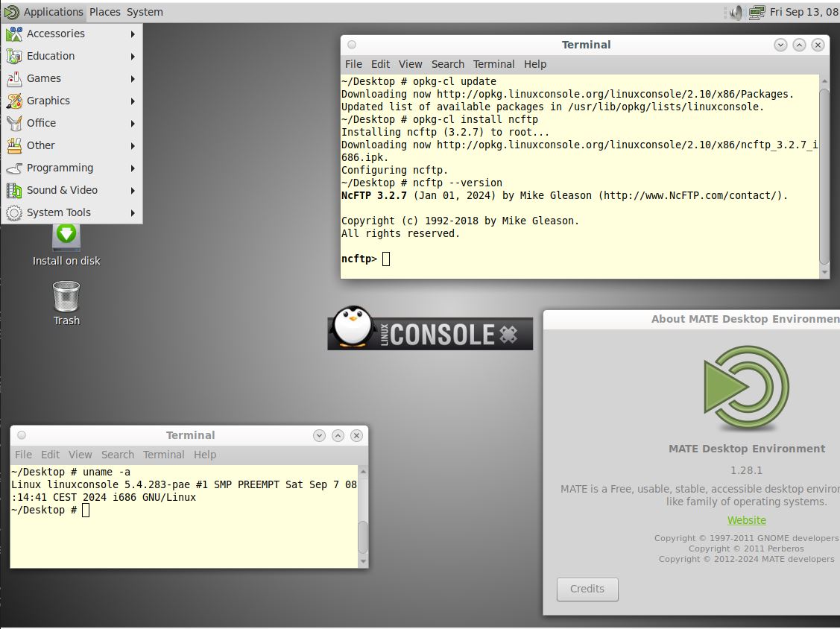Close the uname Terminal window
This screenshot has width=840, height=629.
click(357, 435)
